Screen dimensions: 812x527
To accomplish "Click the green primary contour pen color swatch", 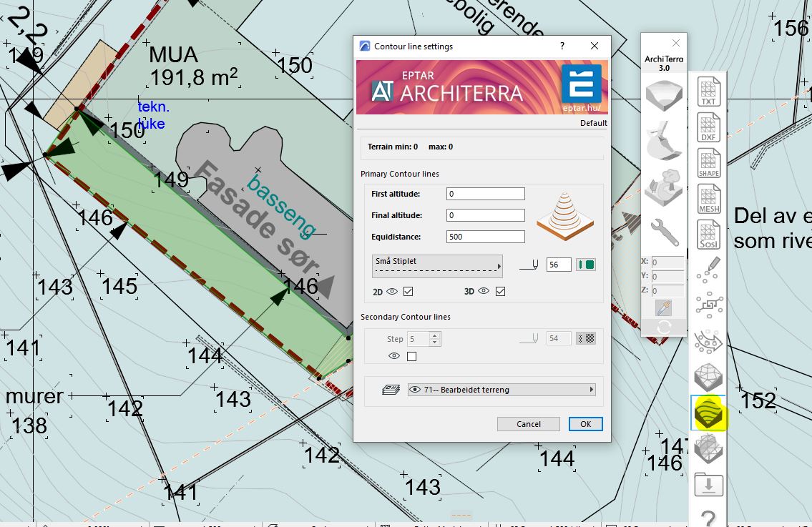I will 586,265.
